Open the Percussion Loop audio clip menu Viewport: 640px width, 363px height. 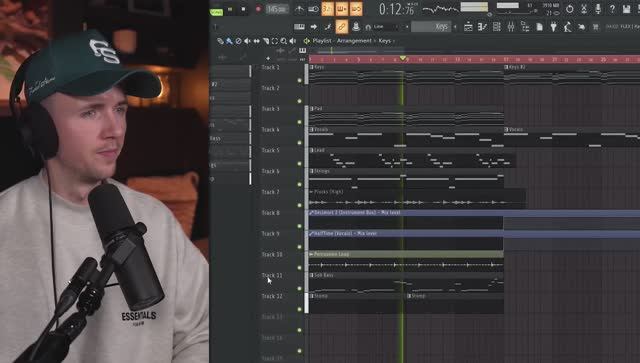coord(311,254)
